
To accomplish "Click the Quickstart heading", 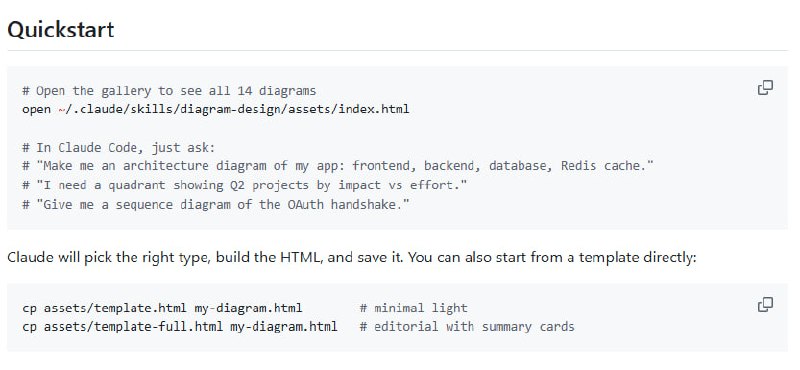I will pos(61,29).
